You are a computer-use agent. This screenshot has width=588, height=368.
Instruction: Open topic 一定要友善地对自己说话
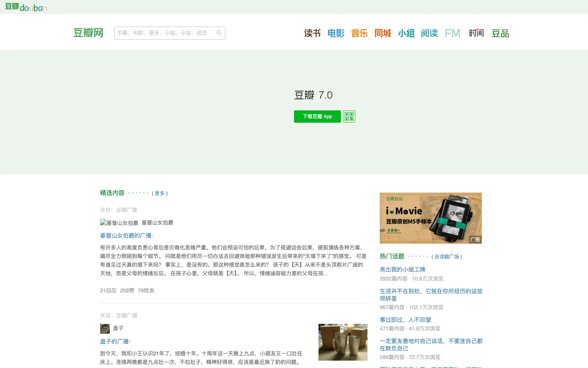pos(431,345)
